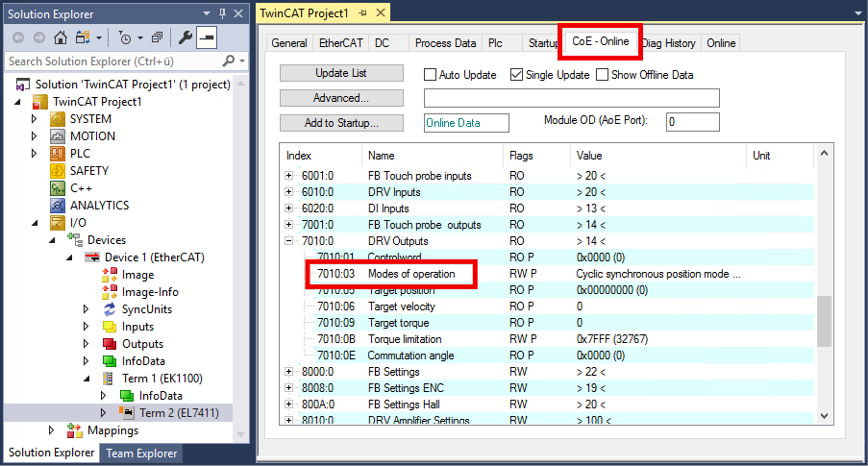Click the SyncUnits icon
The image size is (868, 466).
(x=110, y=308)
